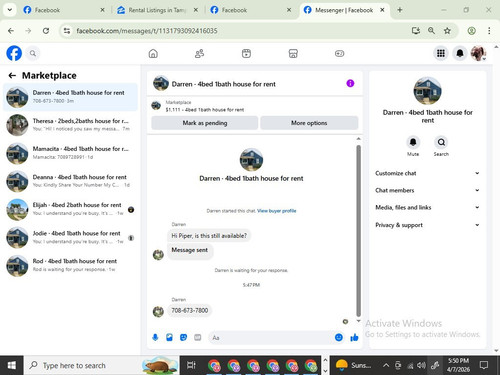Open Jodie 4bed 1bath conversation
Viewport: 500px width, 375px height.
click(x=70, y=237)
